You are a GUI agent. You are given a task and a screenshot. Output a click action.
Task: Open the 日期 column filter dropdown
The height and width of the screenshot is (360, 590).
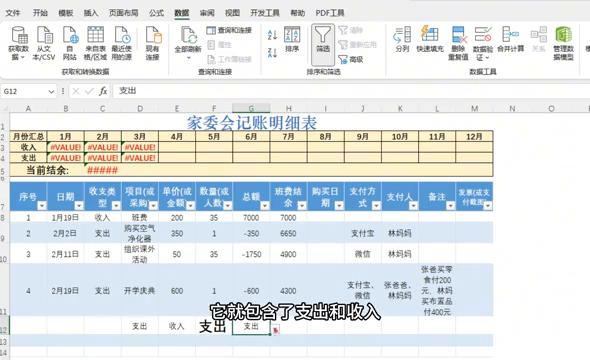point(79,205)
